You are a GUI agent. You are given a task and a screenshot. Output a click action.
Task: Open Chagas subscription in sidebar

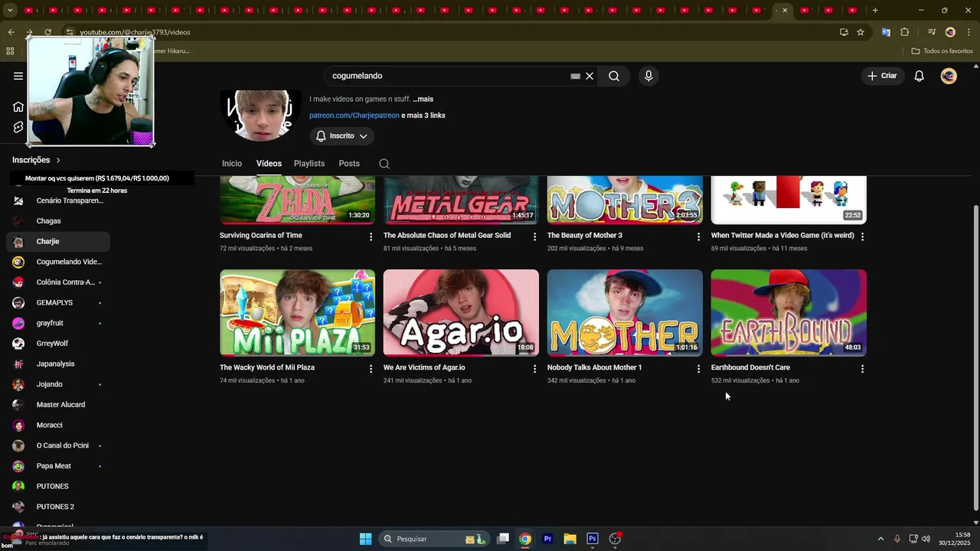pyautogui.click(x=58, y=221)
